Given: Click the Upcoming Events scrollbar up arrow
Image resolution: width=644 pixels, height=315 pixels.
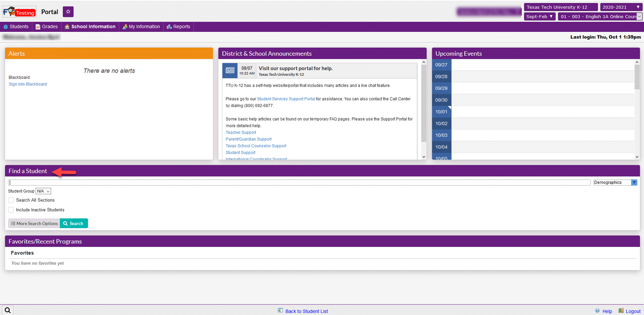Looking at the screenshot, I should [637, 62].
